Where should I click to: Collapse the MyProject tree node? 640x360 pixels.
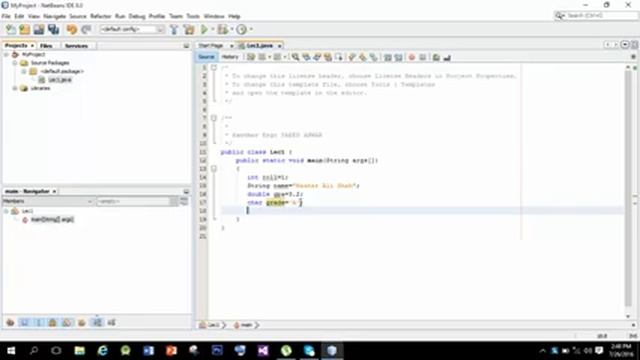(7, 54)
